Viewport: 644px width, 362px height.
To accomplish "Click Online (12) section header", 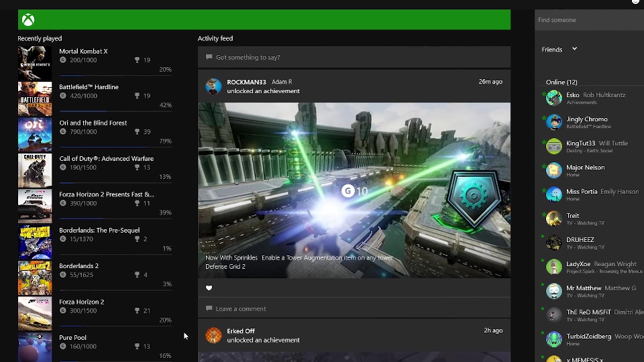I will tap(561, 82).
